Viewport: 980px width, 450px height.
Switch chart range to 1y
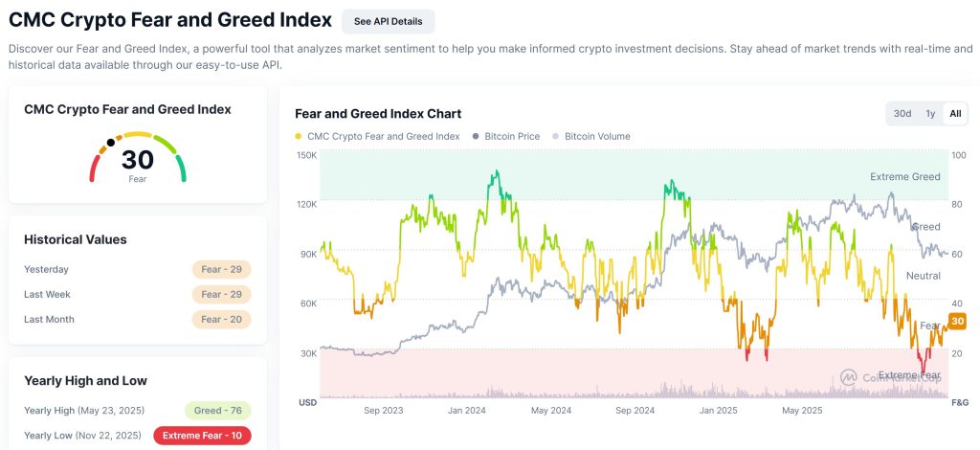930,114
